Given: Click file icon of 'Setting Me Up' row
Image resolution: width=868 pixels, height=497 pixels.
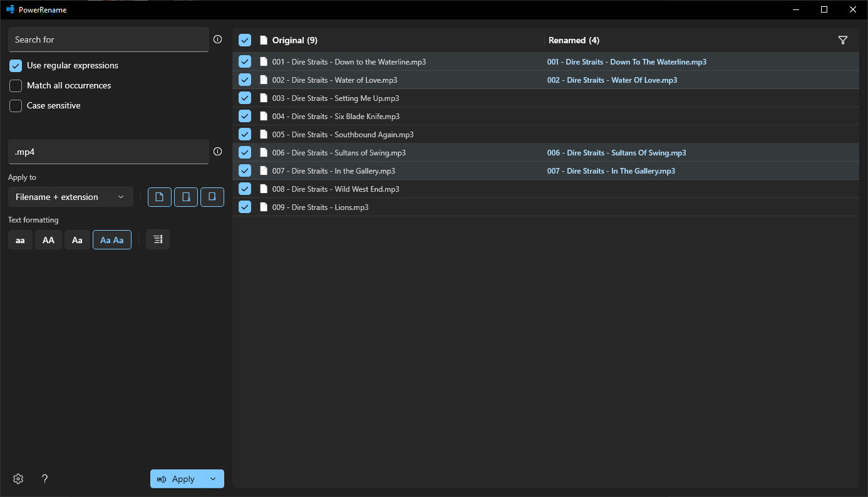Looking at the screenshot, I should [264, 98].
